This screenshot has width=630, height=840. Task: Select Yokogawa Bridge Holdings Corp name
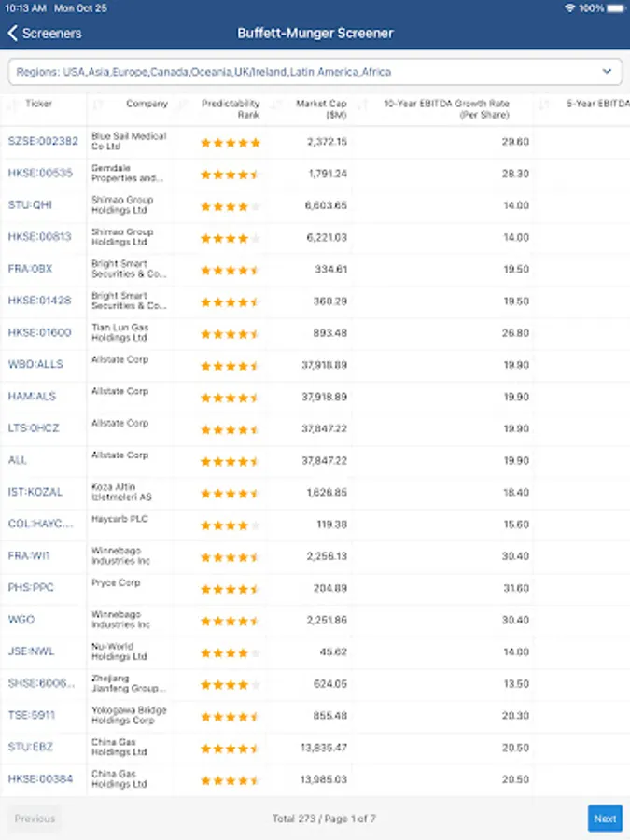(129, 715)
